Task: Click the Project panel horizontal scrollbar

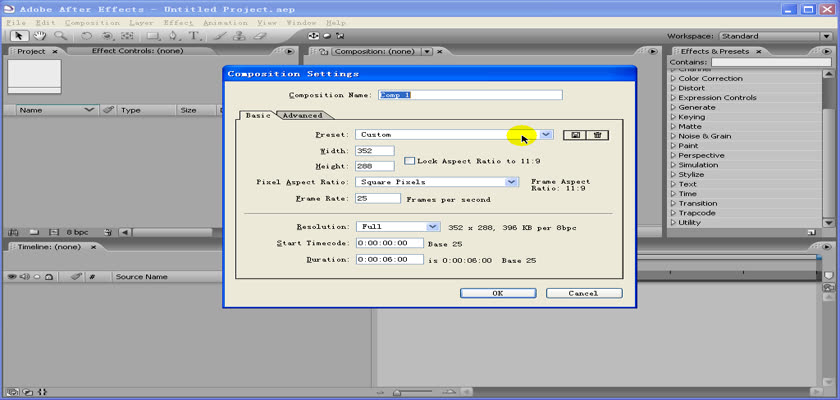Action: tap(173, 232)
